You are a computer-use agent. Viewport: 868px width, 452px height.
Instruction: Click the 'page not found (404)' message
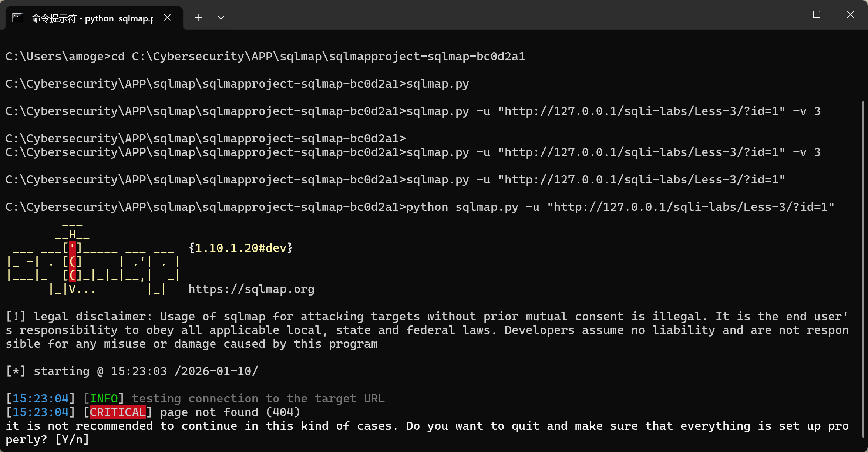point(230,412)
